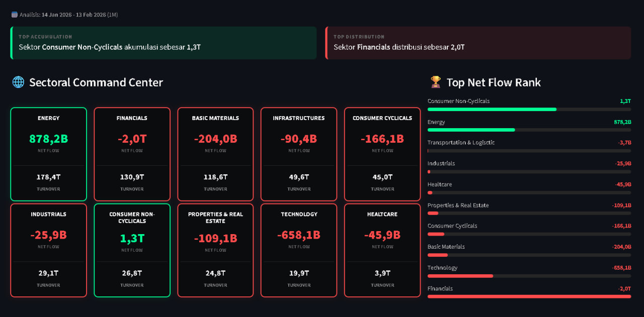Select the Infrastructures sector card
This screenshot has height=317, width=644.
[299, 154]
